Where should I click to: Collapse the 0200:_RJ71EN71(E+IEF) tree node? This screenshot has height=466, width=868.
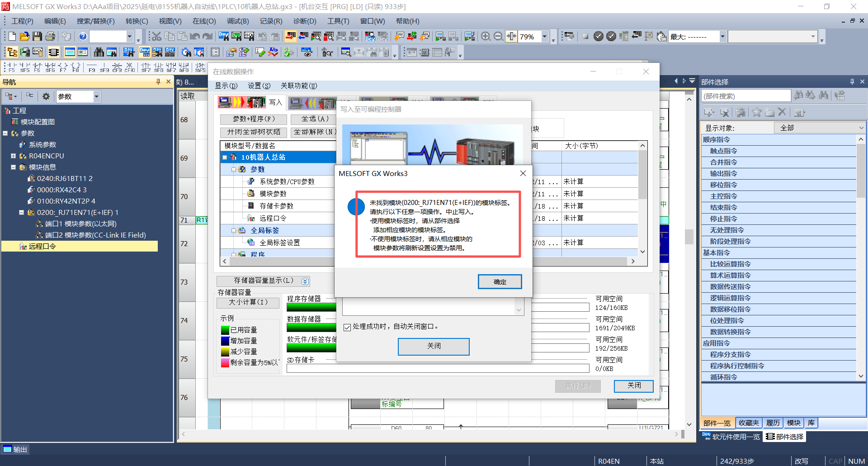pyautogui.click(x=21, y=213)
